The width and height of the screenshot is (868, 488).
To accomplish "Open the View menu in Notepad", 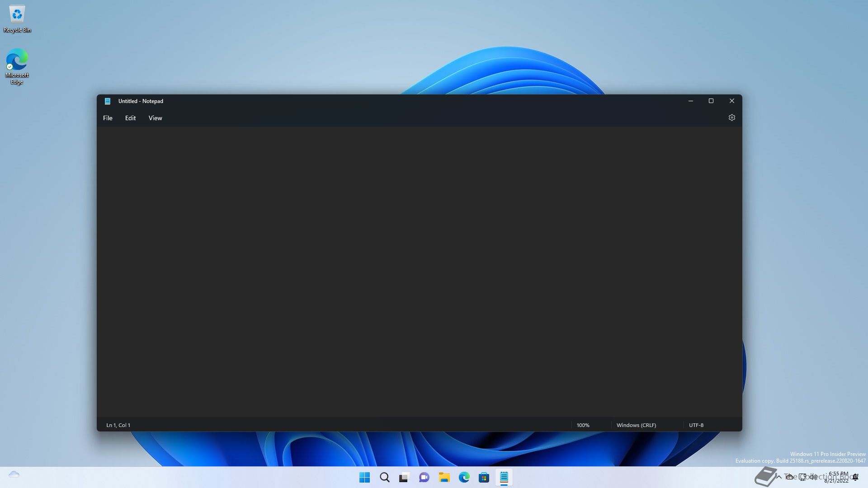I will 155,118.
